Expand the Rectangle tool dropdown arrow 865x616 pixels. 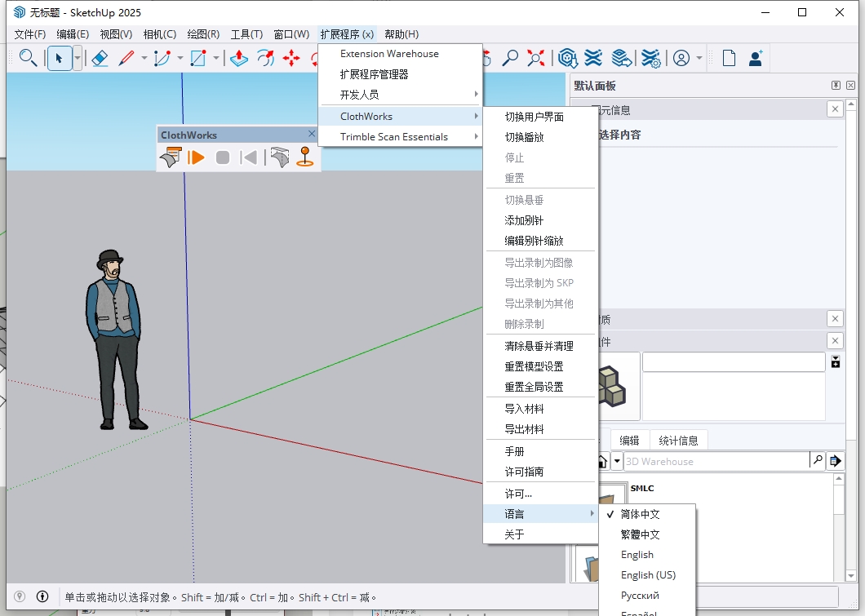coord(215,58)
